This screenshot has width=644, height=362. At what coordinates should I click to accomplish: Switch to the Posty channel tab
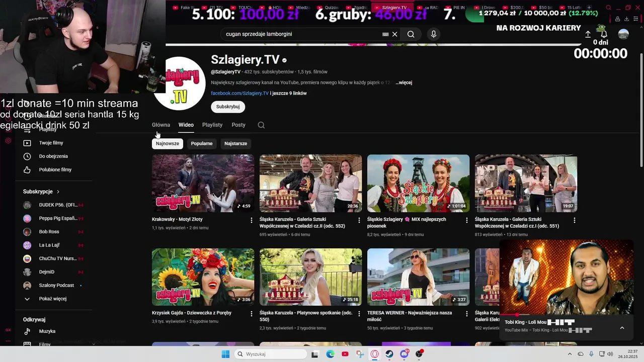pos(238,125)
